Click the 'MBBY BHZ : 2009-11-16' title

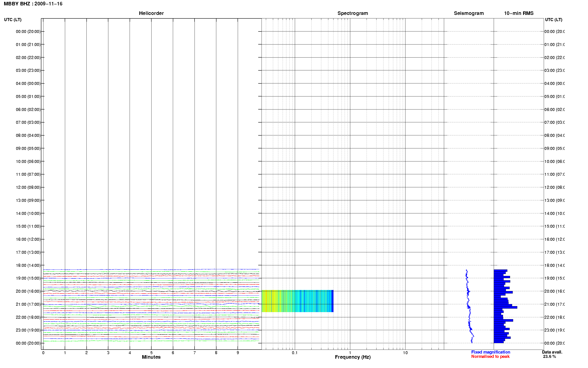coord(33,4)
